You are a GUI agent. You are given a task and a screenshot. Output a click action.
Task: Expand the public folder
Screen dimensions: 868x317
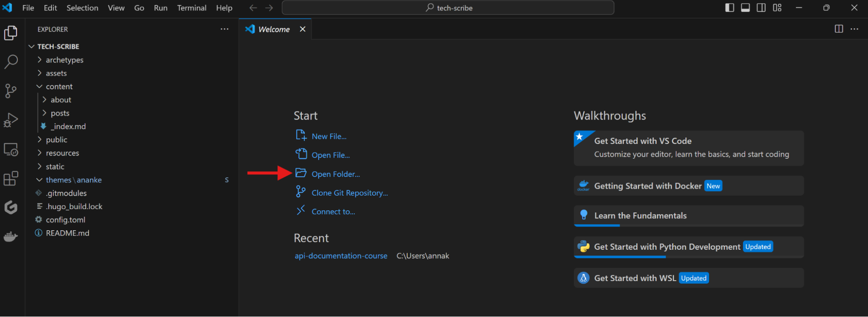(x=40, y=140)
